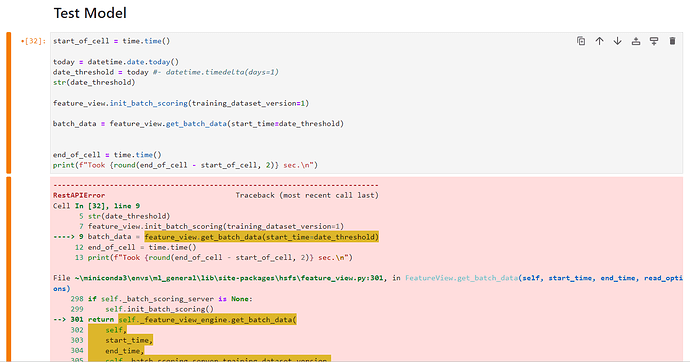Collapse error output via orange bar
This screenshot has height=362, width=690.
pos(8,269)
